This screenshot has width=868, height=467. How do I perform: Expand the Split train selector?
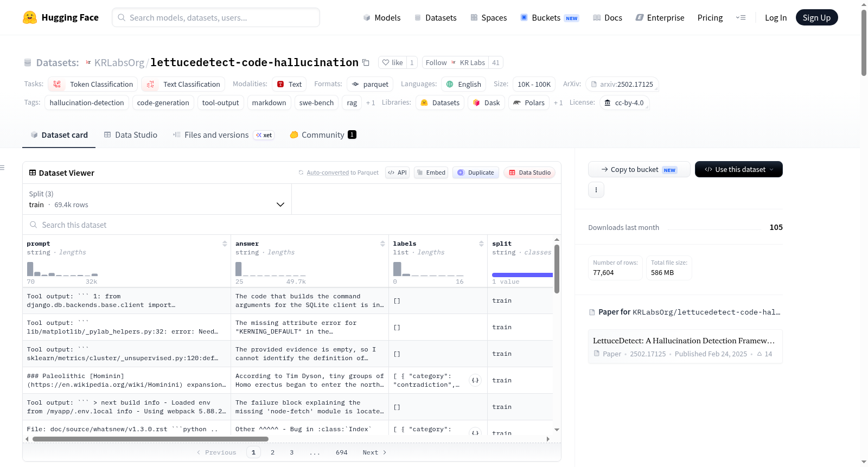click(x=157, y=199)
